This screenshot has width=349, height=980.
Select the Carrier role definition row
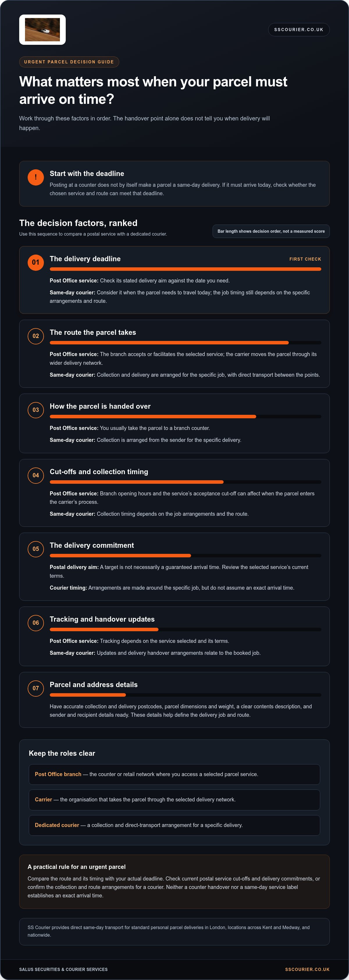tap(174, 800)
